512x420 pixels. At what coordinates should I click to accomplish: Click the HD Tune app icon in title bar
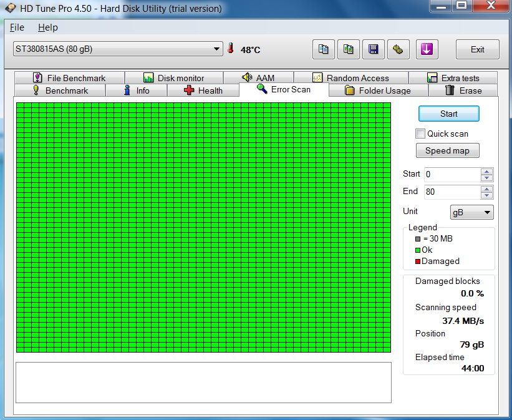[10, 8]
